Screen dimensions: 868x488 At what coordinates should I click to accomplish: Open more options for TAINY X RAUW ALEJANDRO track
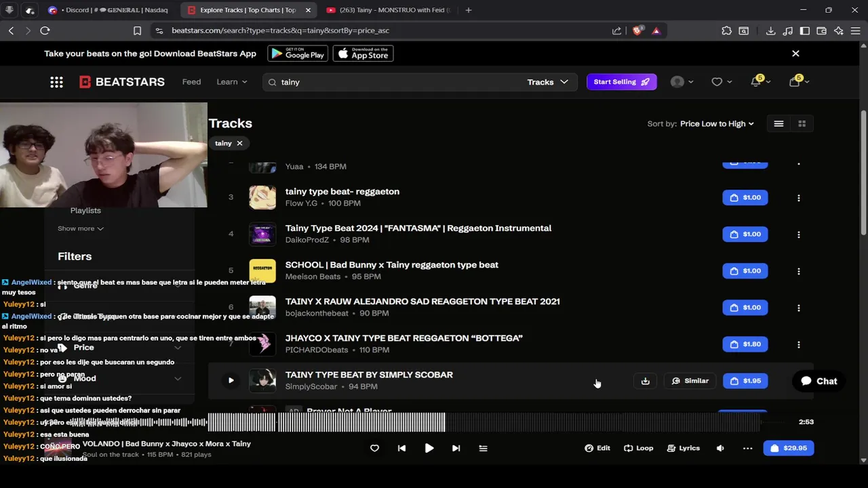798,308
